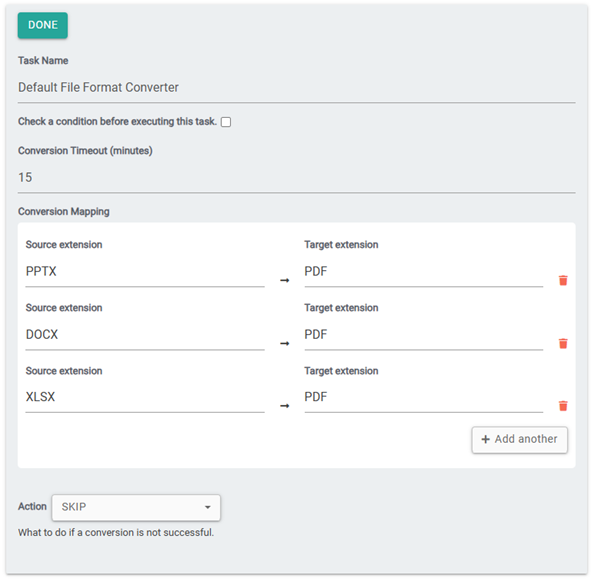The width and height of the screenshot is (591, 579).
Task: Click the arrow between PPTX and PDF
Action: (x=285, y=280)
